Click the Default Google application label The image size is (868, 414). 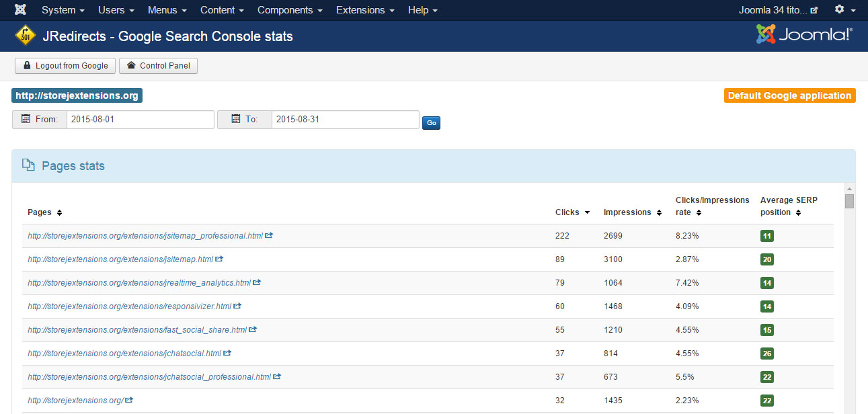click(789, 95)
